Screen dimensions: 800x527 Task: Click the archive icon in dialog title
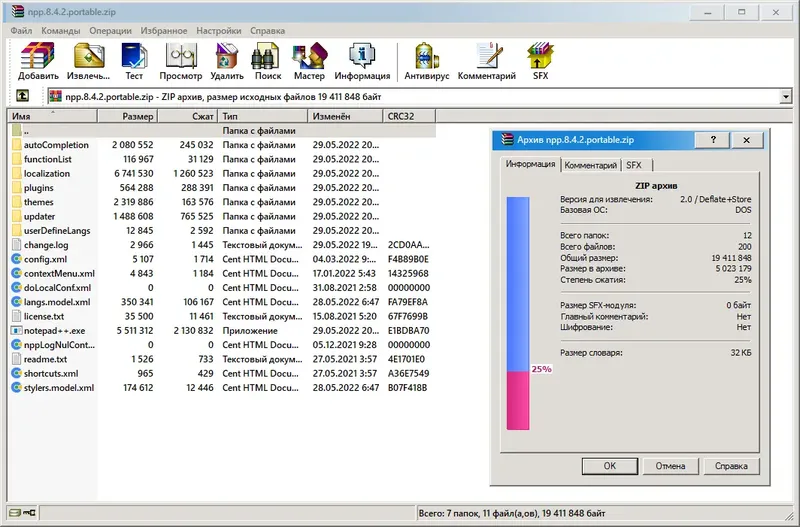point(507,139)
